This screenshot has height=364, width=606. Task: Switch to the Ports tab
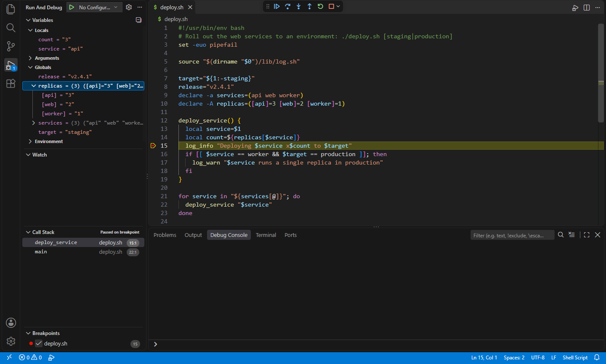(x=290, y=235)
